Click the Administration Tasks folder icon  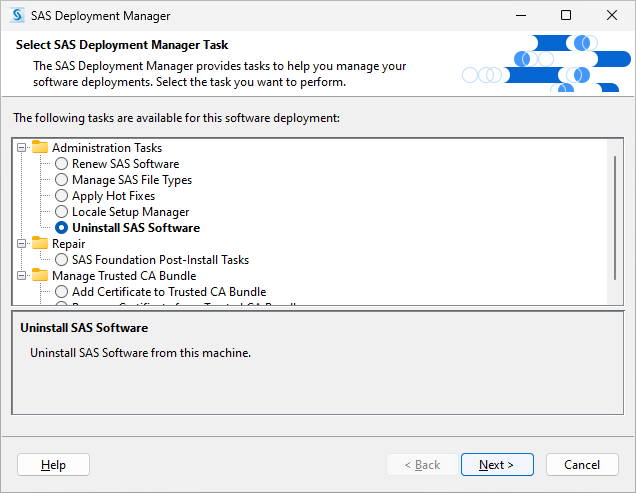(40, 148)
